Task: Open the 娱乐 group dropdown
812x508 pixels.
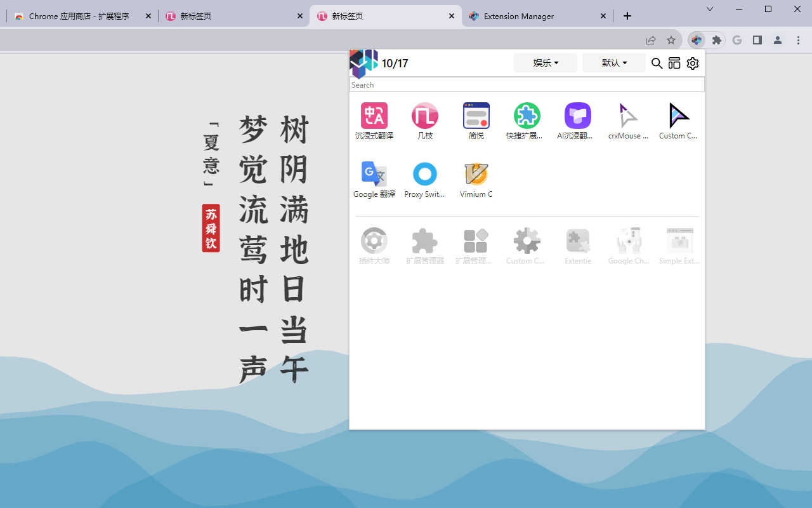Action: coord(546,63)
